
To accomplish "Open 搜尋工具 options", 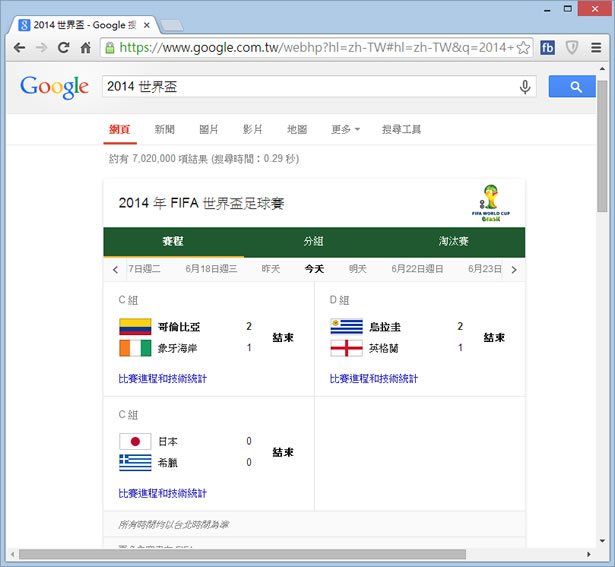I will click(401, 129).
